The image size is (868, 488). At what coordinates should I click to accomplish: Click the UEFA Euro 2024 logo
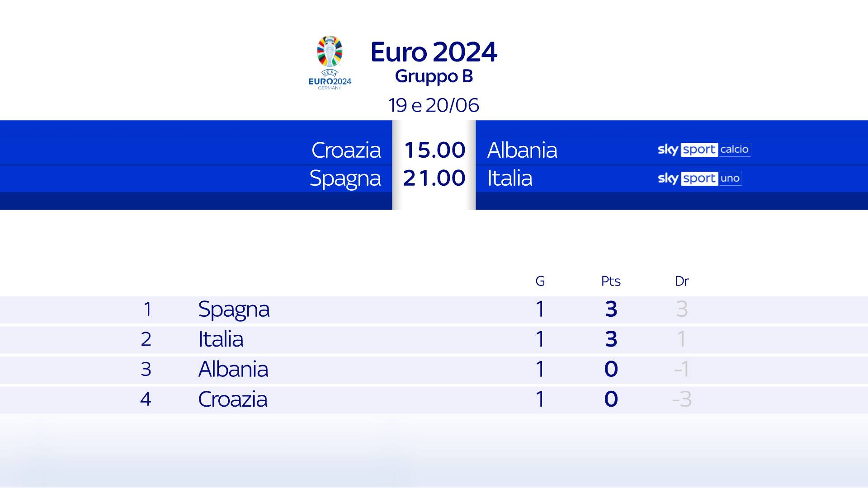330,62
